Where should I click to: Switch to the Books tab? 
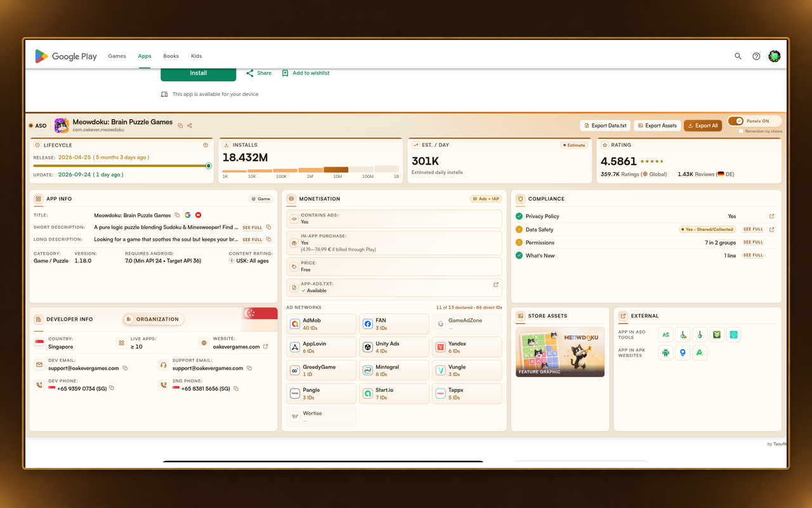point(171,56)
